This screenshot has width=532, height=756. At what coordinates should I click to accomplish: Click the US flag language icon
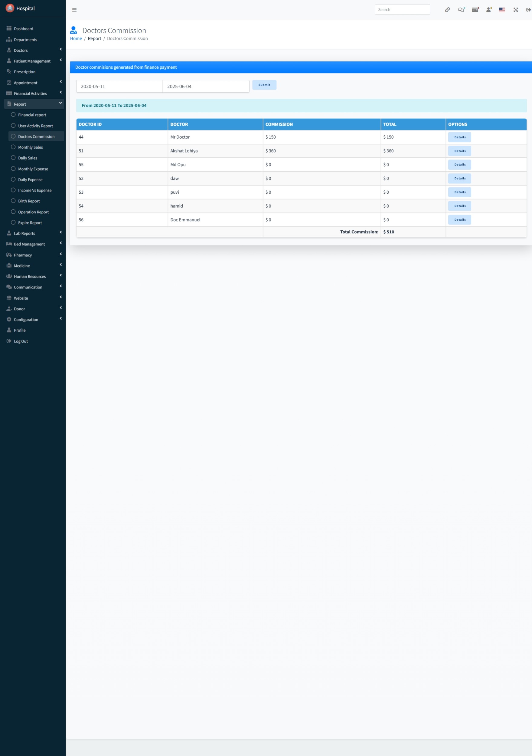point(502,10)
